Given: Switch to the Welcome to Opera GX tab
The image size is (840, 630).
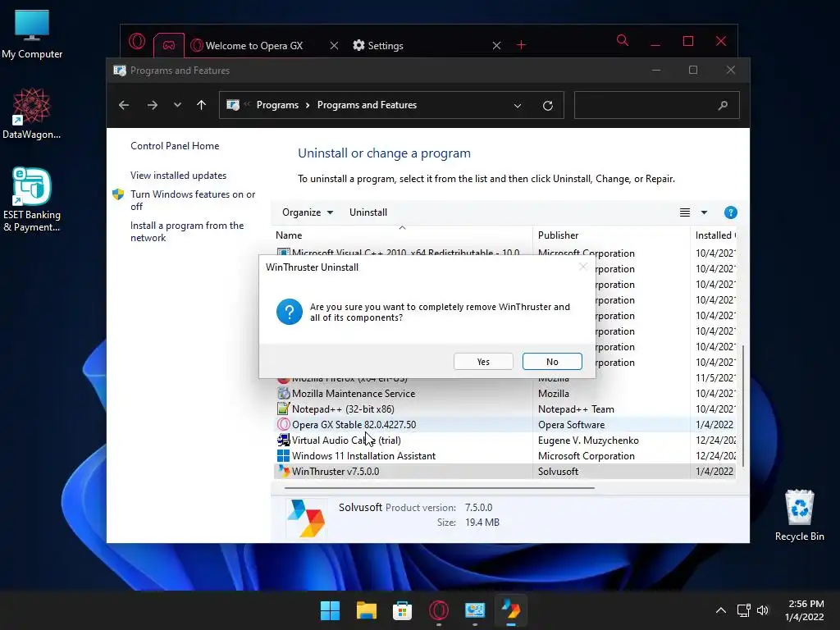Looking at the screenshot, I should [254, 46].
